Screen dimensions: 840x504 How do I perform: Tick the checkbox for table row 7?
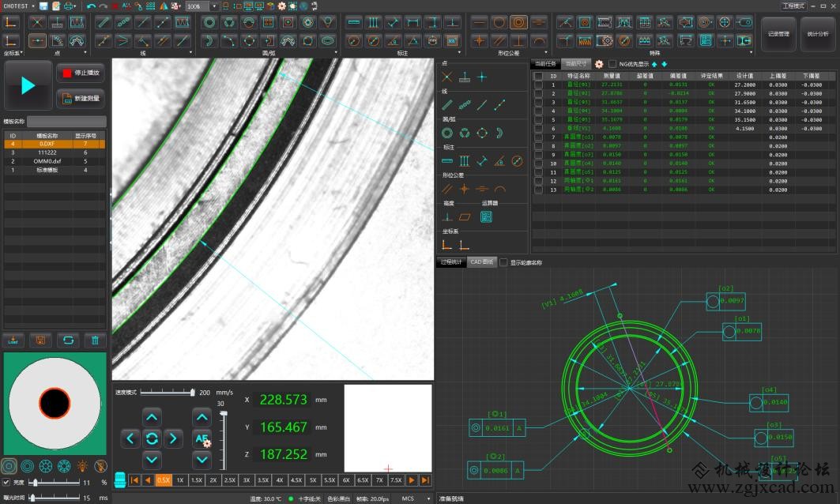(x=538, y=137)
